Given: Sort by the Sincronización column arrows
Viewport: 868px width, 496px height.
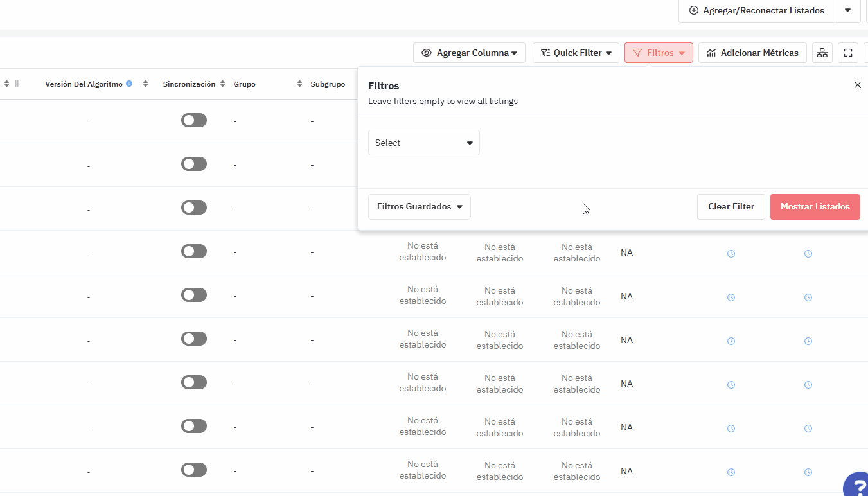Looking at the screenshot, I should 222,84.
